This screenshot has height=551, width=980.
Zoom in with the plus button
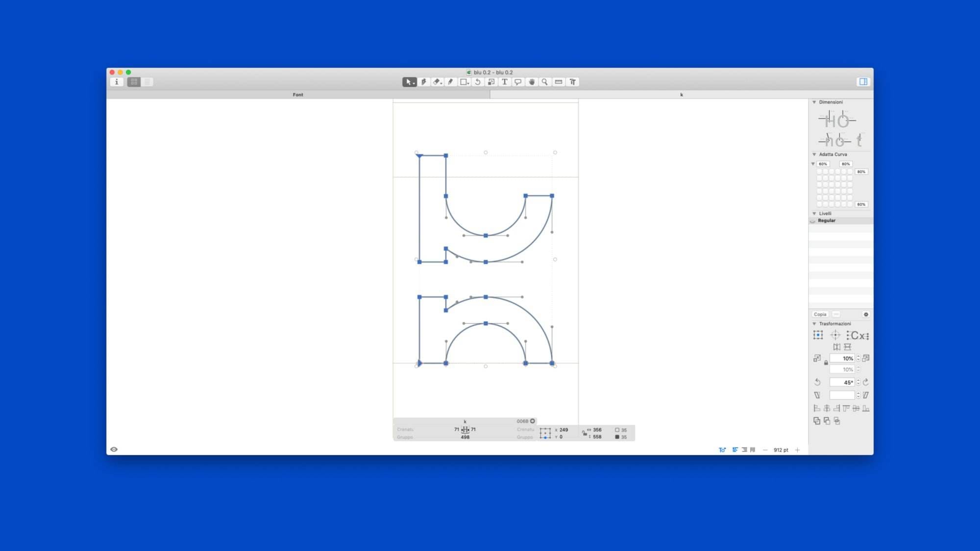coord(797,450)
